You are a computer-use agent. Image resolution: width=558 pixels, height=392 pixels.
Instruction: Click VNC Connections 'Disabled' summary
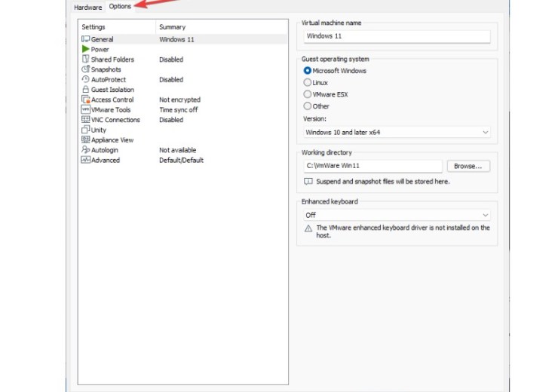coord(171,120)
